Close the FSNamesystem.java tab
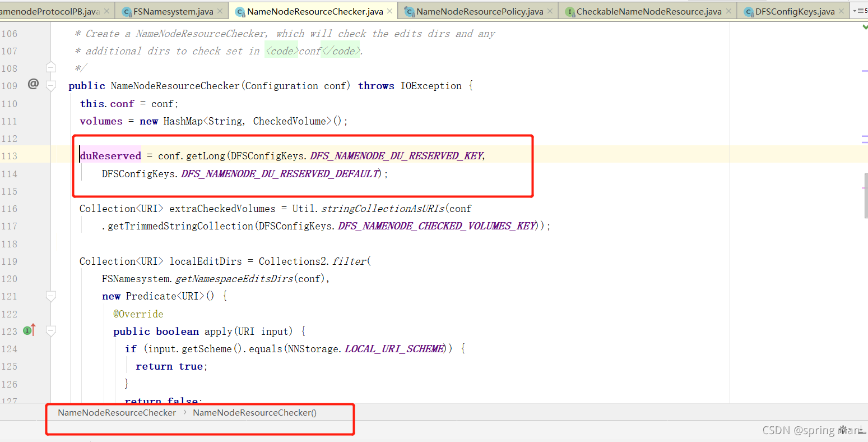868x442 pixels. [220, 11]
